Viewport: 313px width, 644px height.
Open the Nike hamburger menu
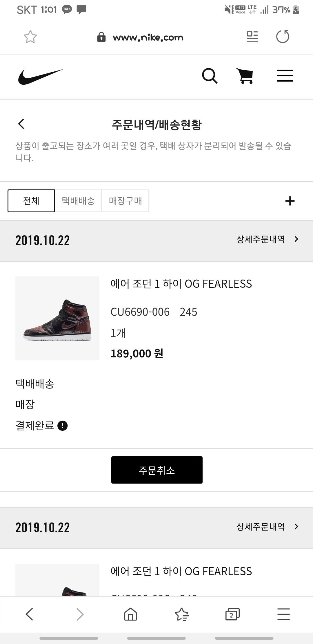pos(285,76)
